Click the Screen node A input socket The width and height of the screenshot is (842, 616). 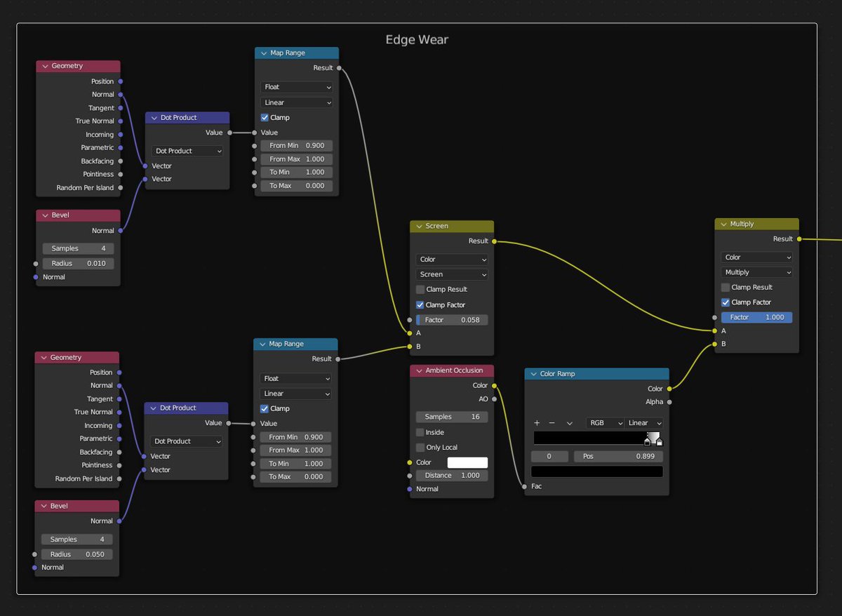(x=410, y=333)
